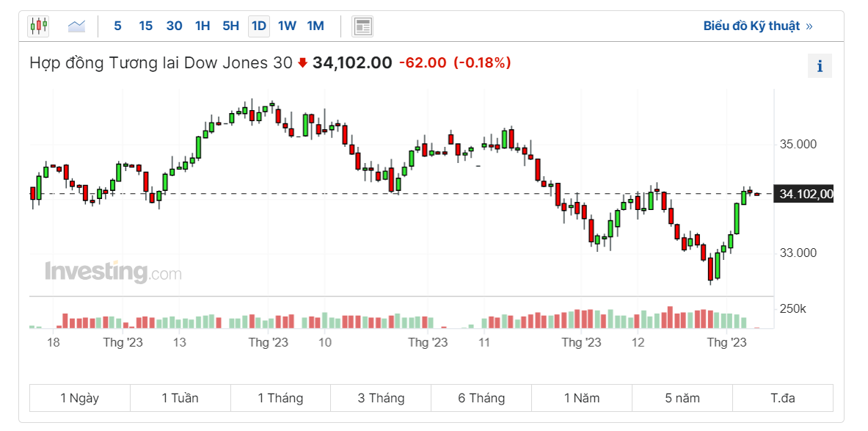Switch to the area chart icon
This screenshot has width=868, height=431.
76,26
